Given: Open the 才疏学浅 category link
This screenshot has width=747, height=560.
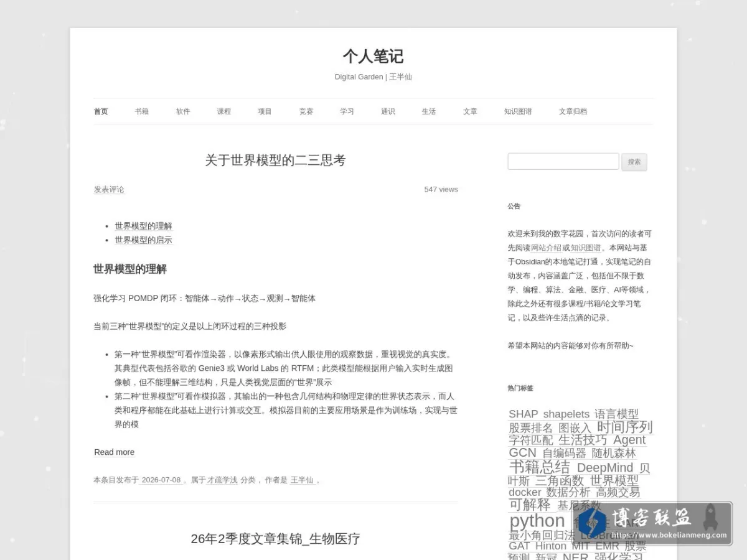Looking at the screenshot, I should [x=222, y=480].
